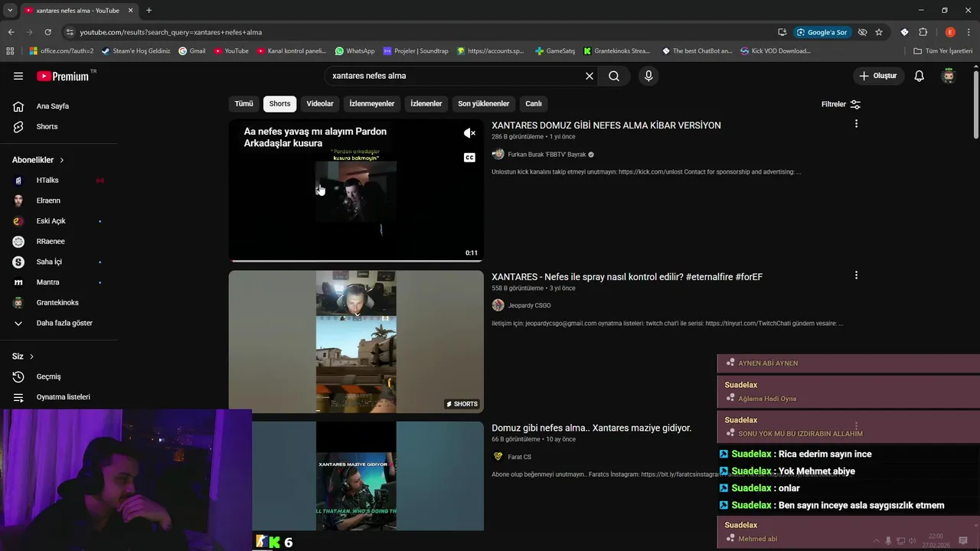Start voice search with the microphone
This screenshot has height=551, width=980.
coord(648,76)
